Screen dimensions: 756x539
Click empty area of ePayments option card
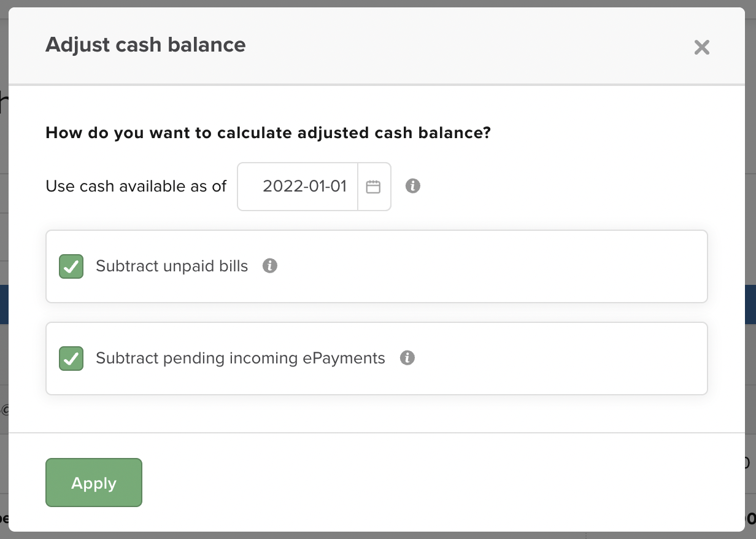552,359
